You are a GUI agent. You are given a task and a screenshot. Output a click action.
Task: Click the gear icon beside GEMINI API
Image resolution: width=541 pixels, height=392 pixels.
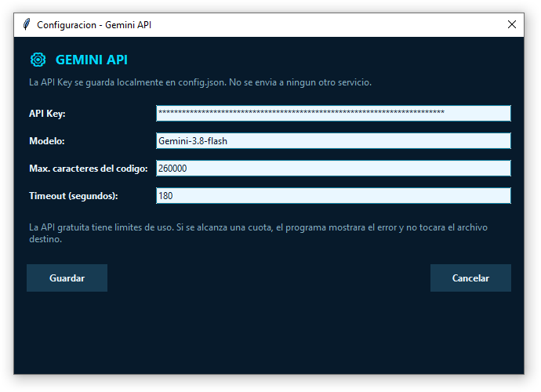pos(38,60)
